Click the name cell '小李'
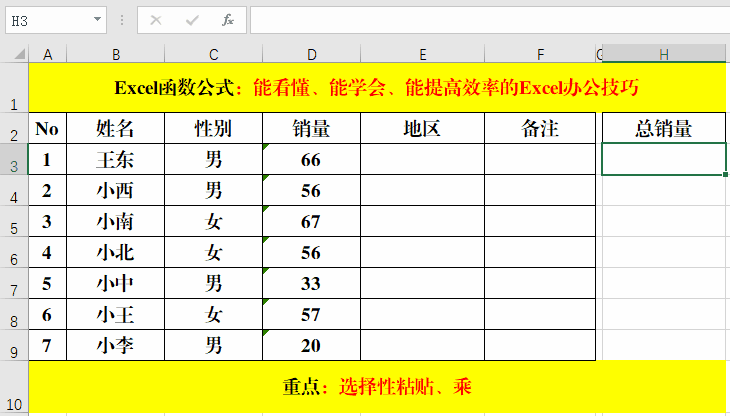730x416 pixels. pos(115,345)
